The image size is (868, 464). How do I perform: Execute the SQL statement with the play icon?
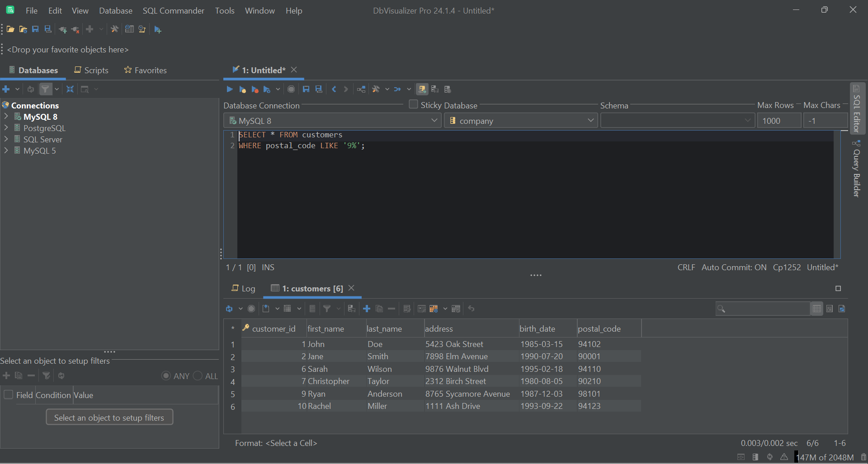point(230,89)
